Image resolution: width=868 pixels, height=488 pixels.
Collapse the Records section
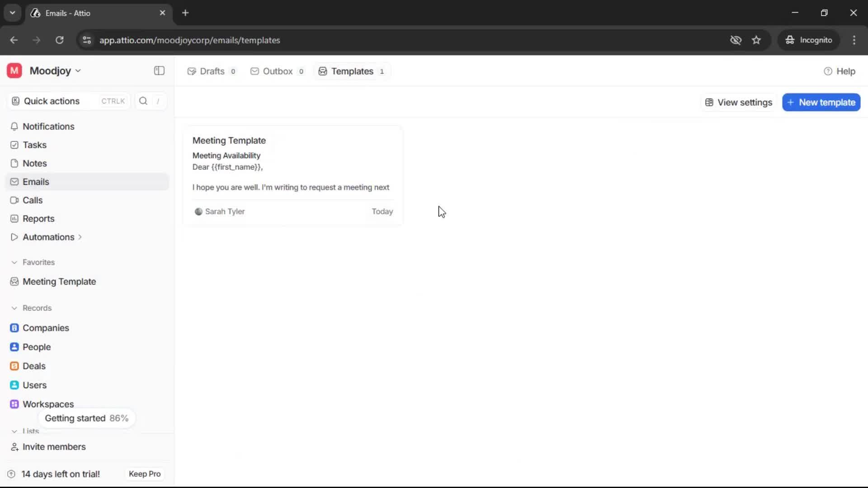click(15, 308)
